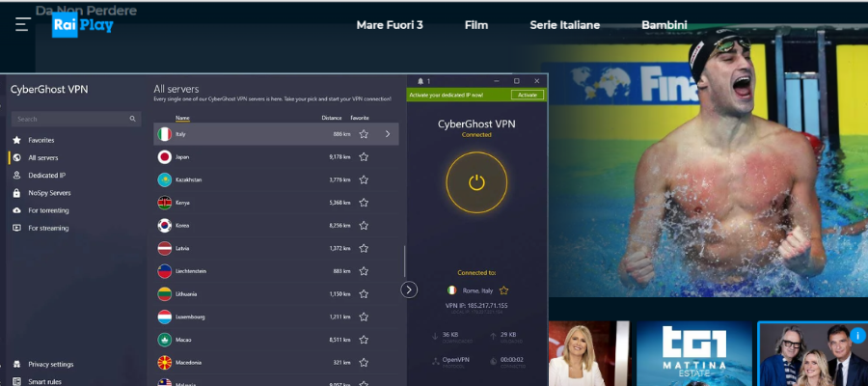Screen dimensions: 868x386
Task: Click the Kazakhstan flag icon
Action: click(164, 180)
